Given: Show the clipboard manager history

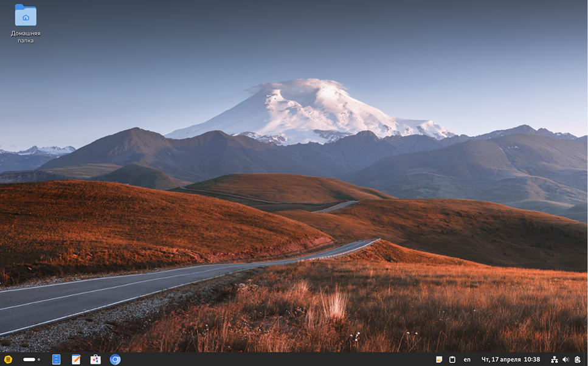Looking at the screenshot, I should click(452, 359).
